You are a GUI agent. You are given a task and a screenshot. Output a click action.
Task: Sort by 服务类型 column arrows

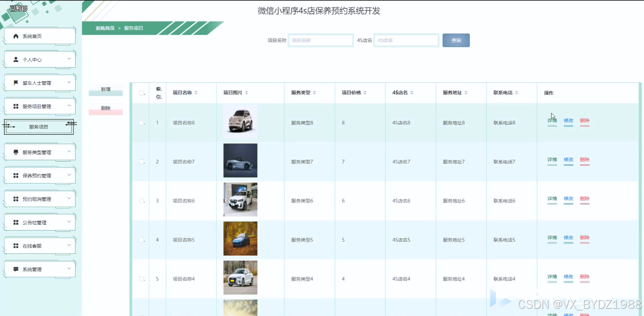[314, 93]
